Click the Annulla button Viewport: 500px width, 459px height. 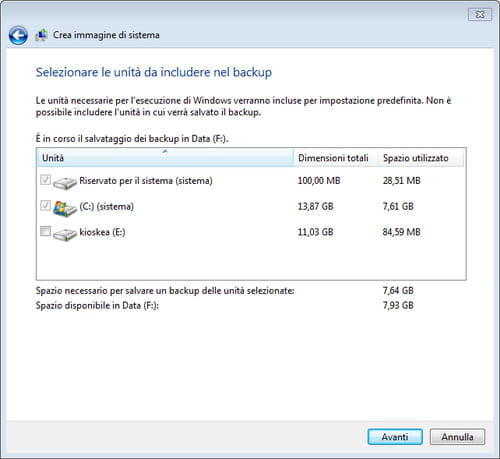tap(457, 437)
